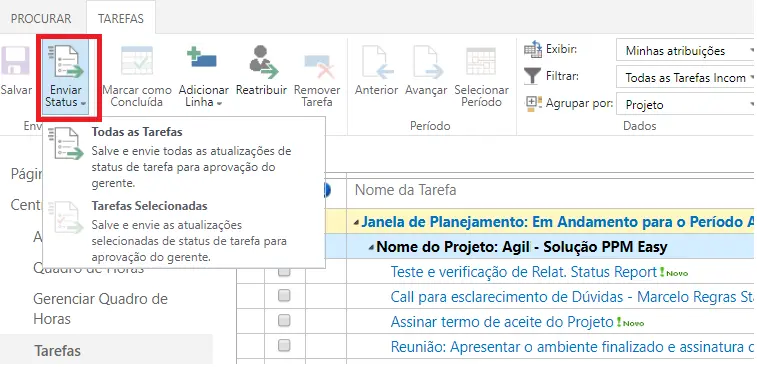757x367 pixels.
Task: Go to Anterior period icon
Action: coord(378,62)
